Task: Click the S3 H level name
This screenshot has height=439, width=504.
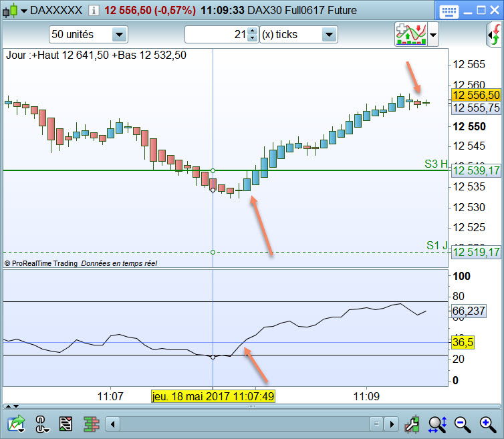Action: point(436,164)
